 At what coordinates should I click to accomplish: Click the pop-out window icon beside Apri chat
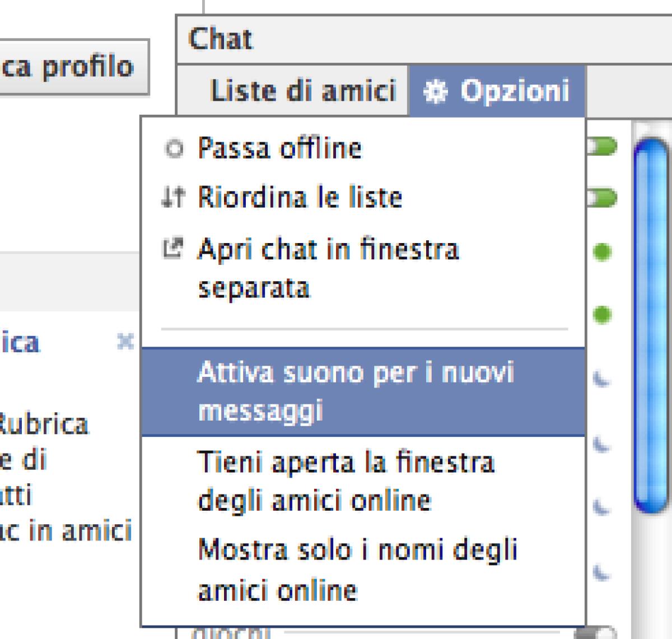pyautogui.click(x=173, y=248)
